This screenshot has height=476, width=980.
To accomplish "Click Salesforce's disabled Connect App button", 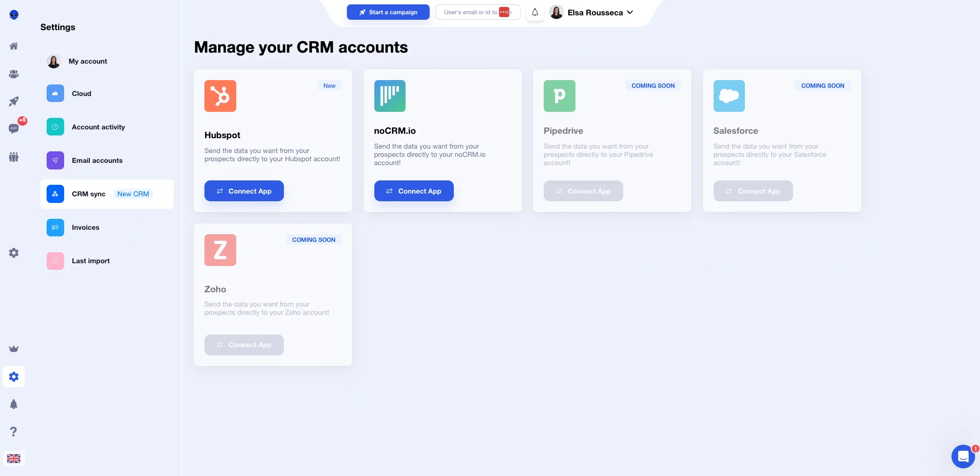I will (x=753, y=191).
